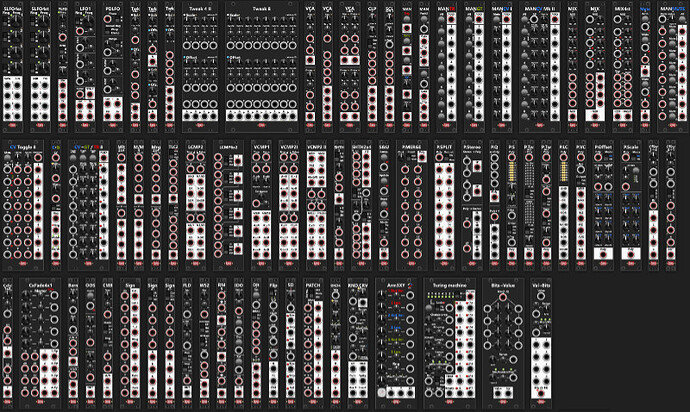Image resolution: width=690 pixels, height=412 pixels.
Task: Click the gray knob at top-left of Turing machine
Action: coord(429,308)
